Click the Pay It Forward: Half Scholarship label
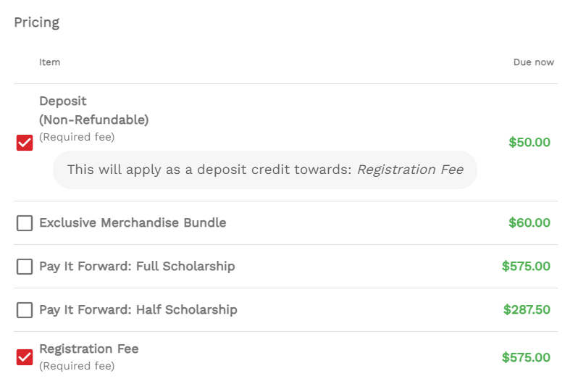This screenshot has width=578, height=392. [138, 310]
